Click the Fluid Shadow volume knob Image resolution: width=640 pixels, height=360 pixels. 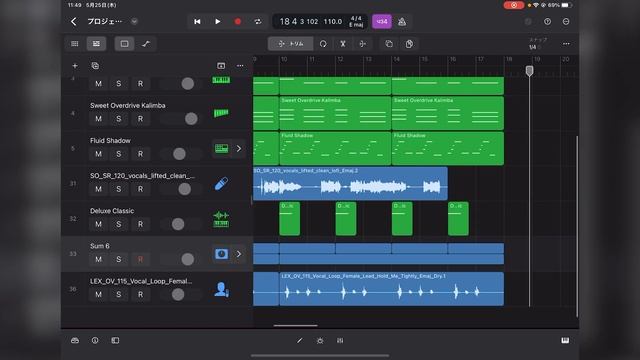click(179, 154)
